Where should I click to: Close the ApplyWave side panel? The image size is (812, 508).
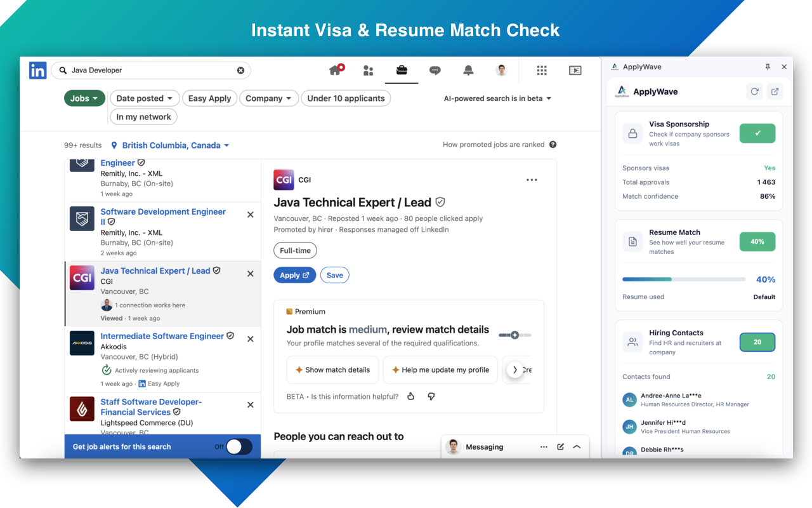tap(784, 67)
